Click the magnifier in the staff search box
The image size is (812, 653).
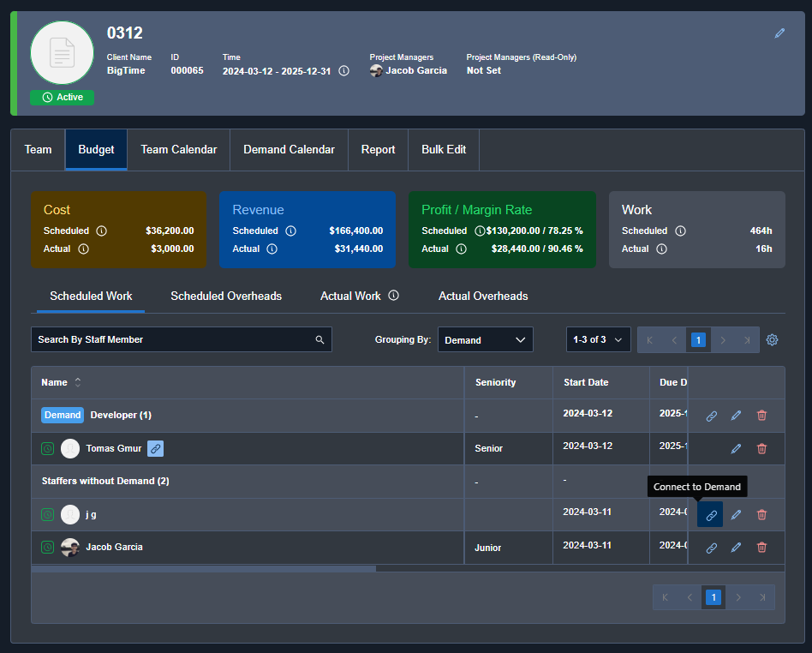pos(319,339)
